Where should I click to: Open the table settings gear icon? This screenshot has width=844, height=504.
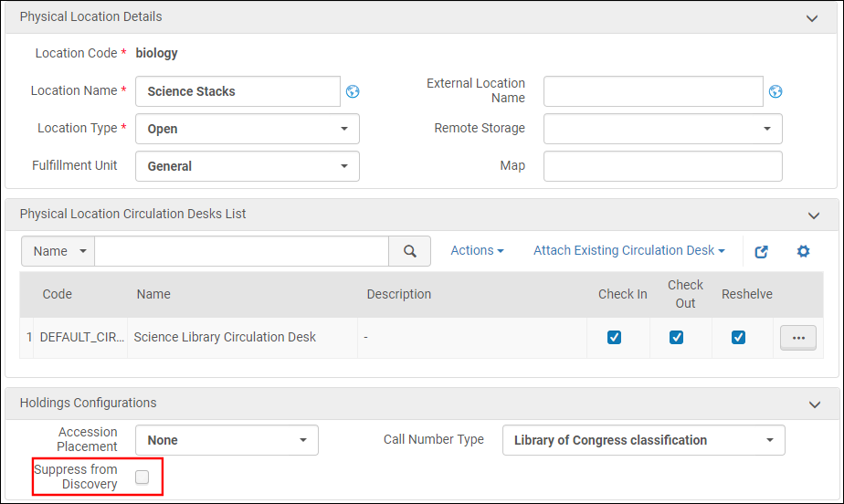803,251
